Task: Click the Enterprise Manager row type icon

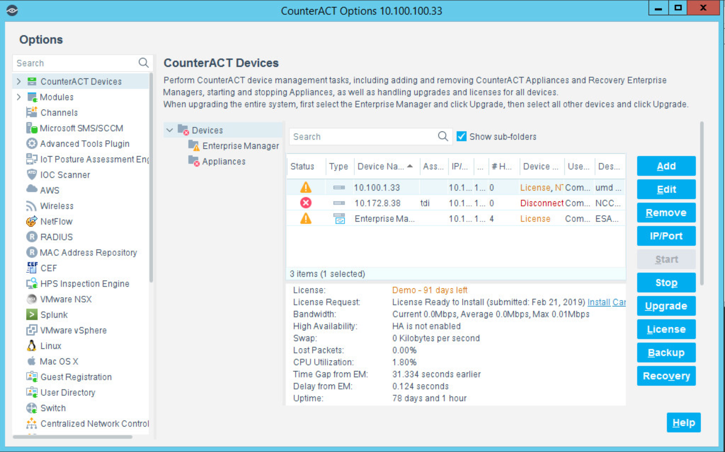Action: point(339,219)
